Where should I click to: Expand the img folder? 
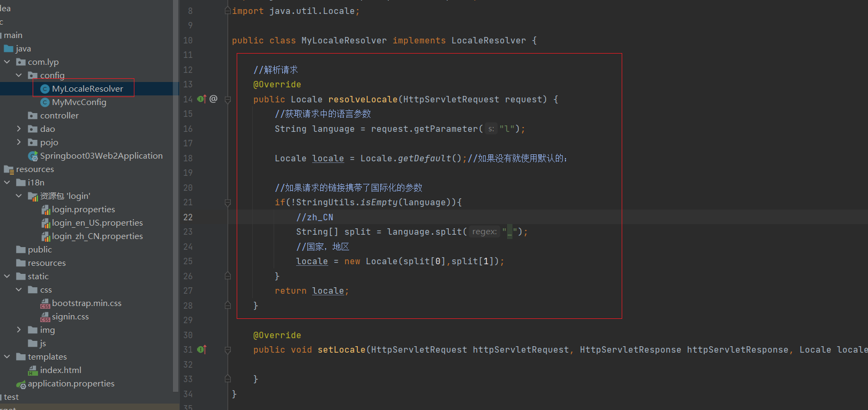(19, 330)
